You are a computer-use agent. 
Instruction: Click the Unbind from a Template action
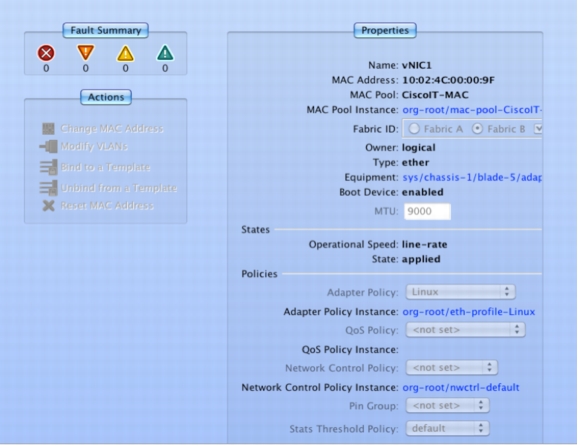point(119,188)
